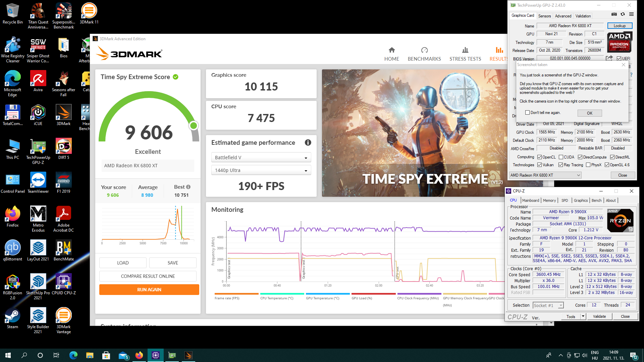
Task: Click the estimated game performance info icon
Action: point(308,142)
